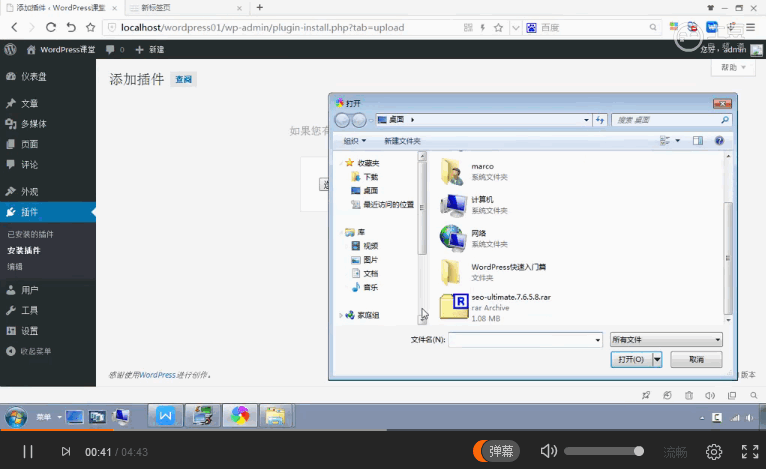Select the Computer (计算机) item
Image resolution: width=766 pixels, height=469 pixels.
475,205
